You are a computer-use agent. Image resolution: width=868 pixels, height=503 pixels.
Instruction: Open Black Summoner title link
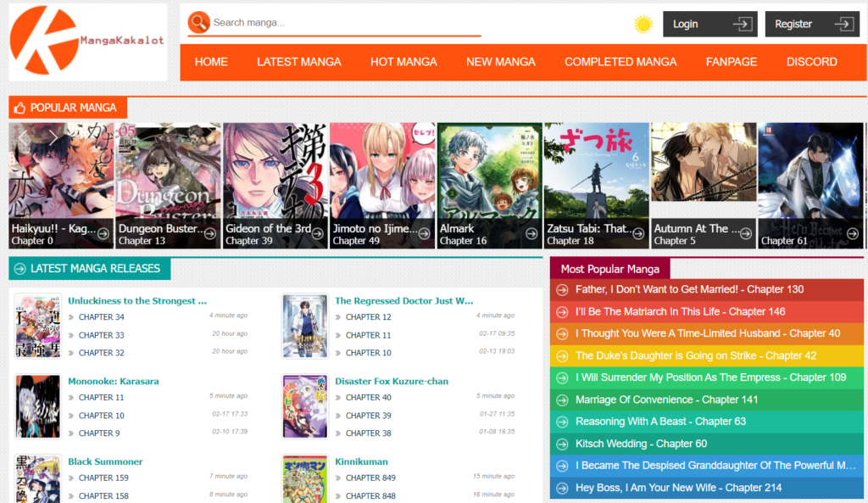[105, 461]
